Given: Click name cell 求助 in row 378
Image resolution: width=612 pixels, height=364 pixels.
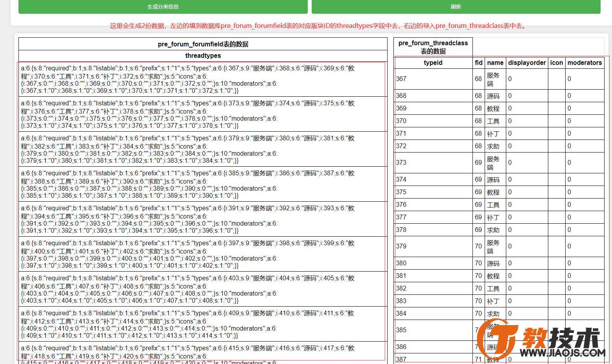Looking at the screenshot, I should point(495,230).
